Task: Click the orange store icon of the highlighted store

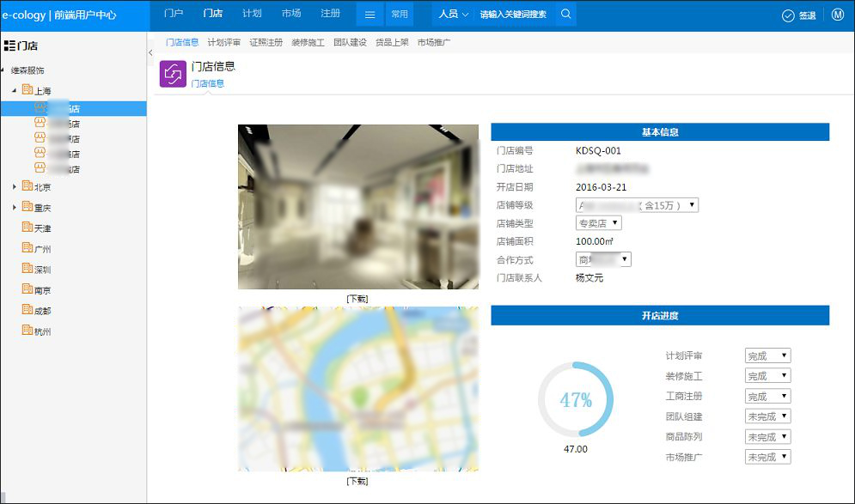Action: point(37,108)
